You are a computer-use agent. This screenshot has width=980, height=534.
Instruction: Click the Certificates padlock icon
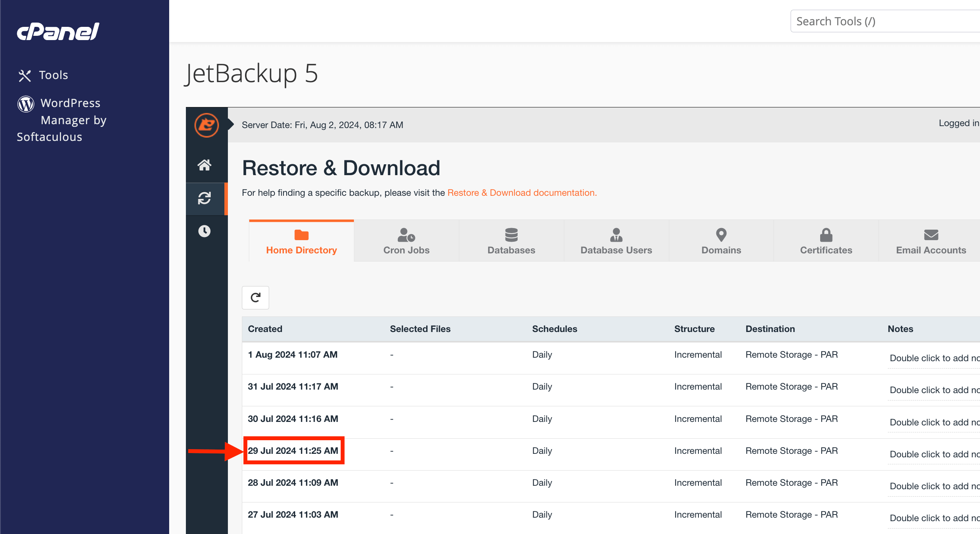pos(826,235)
